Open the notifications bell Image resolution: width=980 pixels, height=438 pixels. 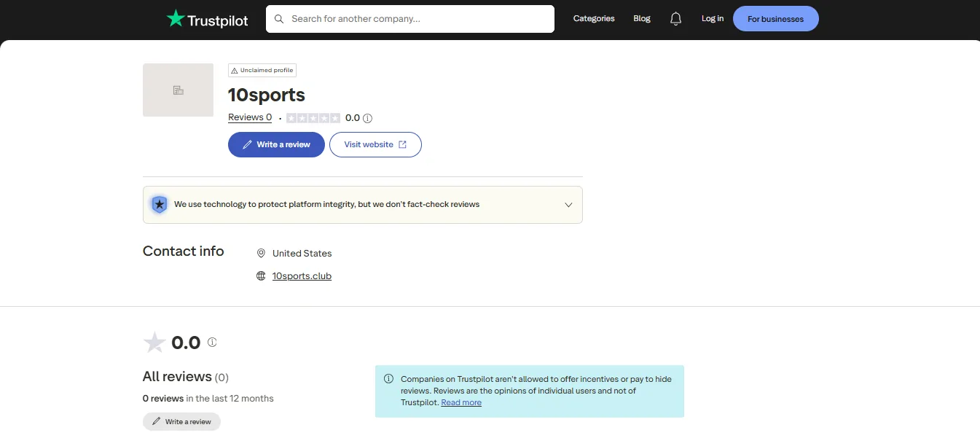[x=675, y=19]
